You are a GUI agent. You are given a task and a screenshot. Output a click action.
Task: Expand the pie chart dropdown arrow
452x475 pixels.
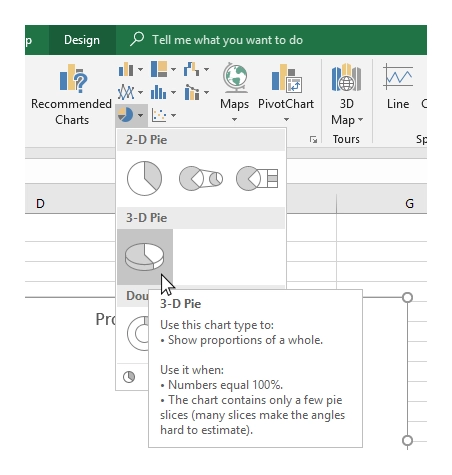pyautogui.click(x=140, y=115)
